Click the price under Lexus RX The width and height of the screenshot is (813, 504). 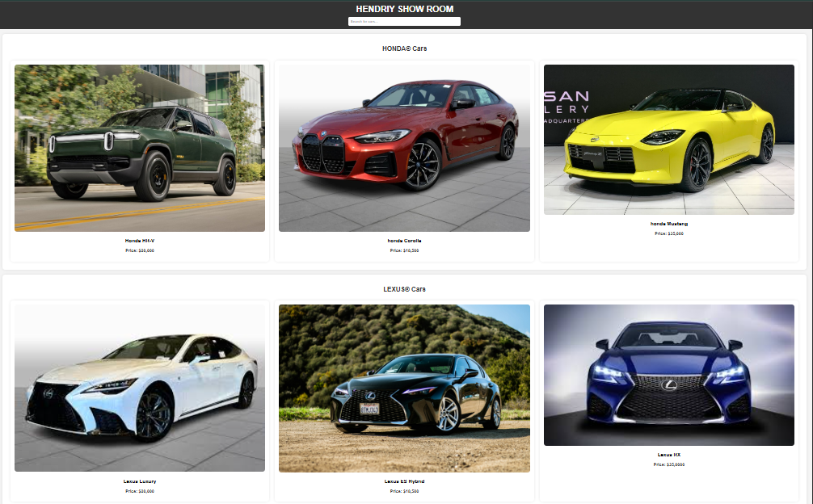[x=668, y=464]
